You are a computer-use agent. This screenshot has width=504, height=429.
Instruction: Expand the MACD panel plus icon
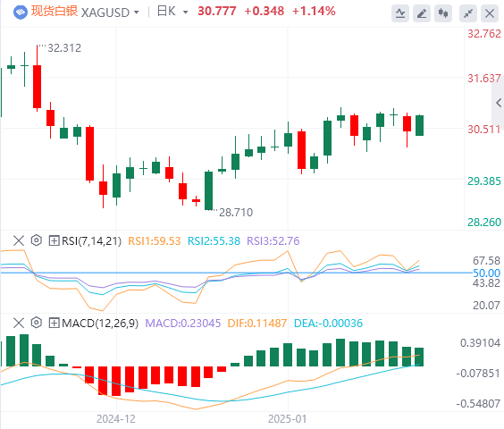(54, 323)
